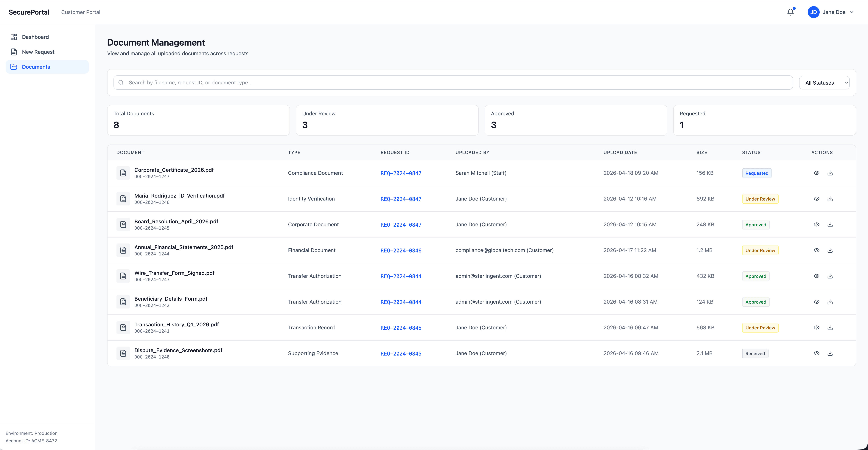The image size is (868, 450).
Task: View Dispute_Evidence_Screenshots.pdf with eye icon
Action: click(816, 353)
